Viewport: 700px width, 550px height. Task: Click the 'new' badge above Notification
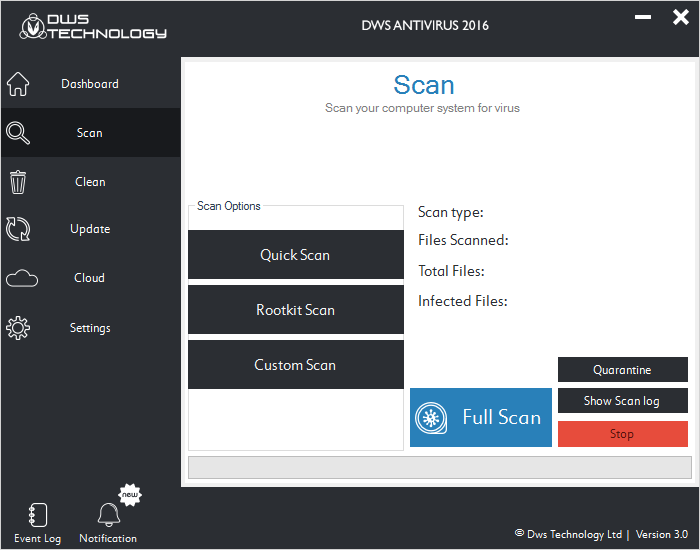(x=130, y=495)
